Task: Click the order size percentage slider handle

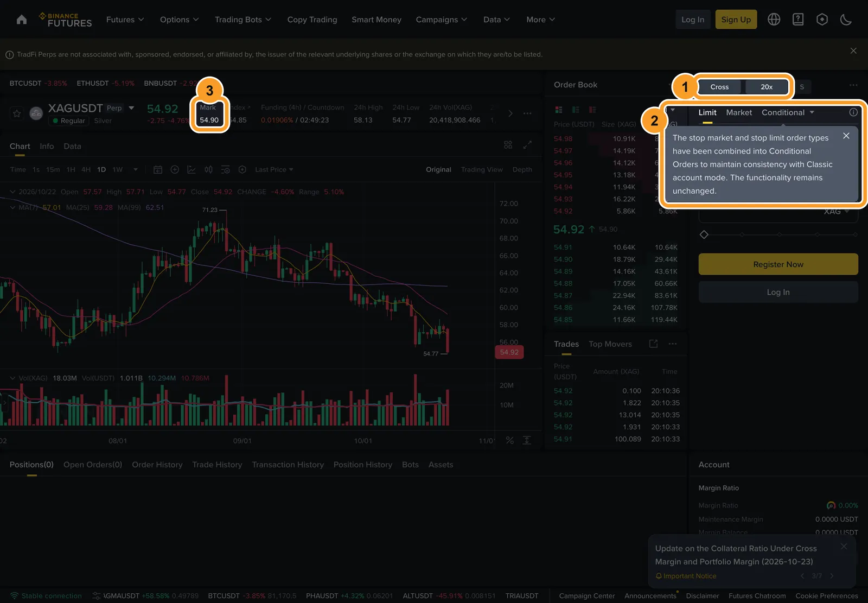Action: 704,234
